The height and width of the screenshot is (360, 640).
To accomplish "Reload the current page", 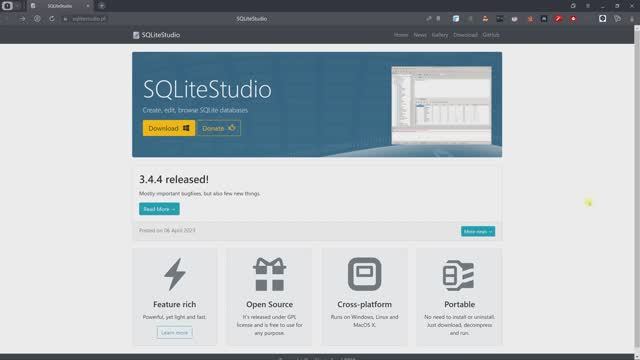I will pos(52,19).
